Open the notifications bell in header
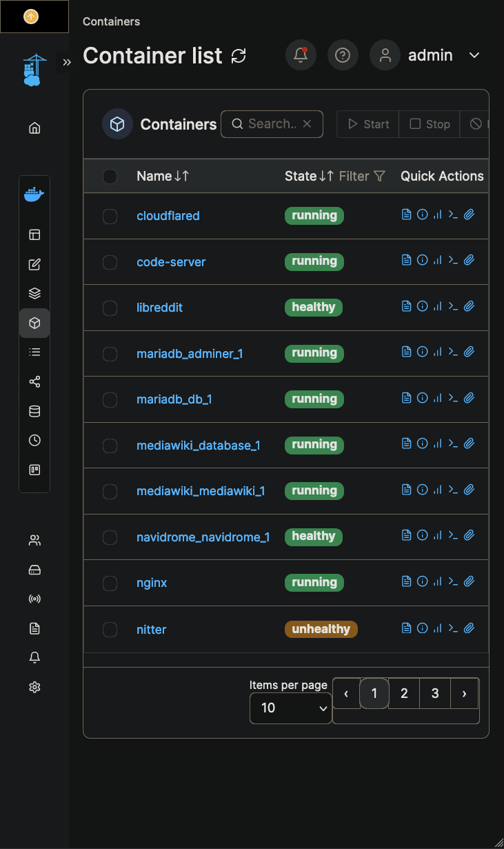Screen dimensions: 504x849 [301, 55]
